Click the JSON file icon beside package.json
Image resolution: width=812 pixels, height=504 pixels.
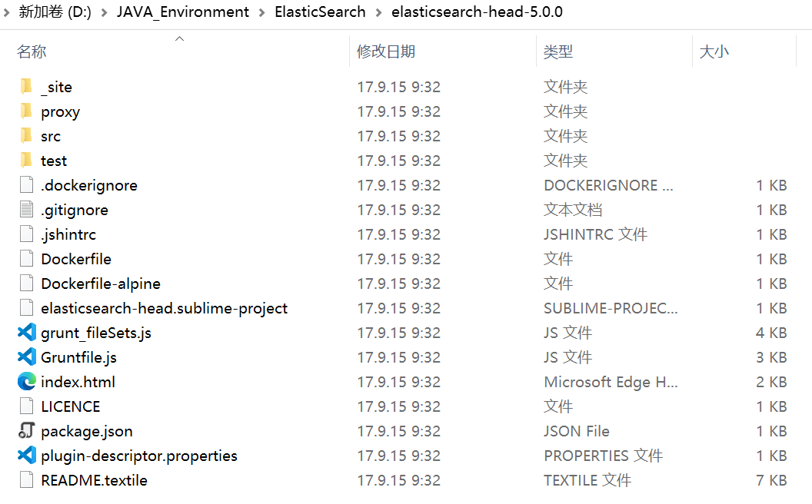point(27,431)
